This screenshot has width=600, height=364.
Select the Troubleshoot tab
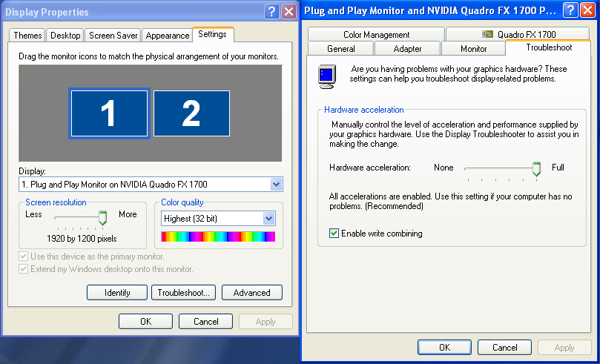click(x=548, y=47)
